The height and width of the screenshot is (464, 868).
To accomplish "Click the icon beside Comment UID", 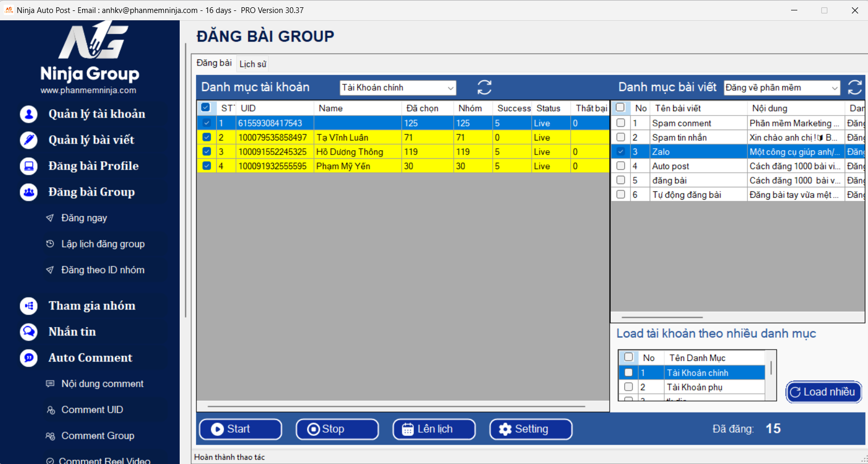I will tap(50, 410).
